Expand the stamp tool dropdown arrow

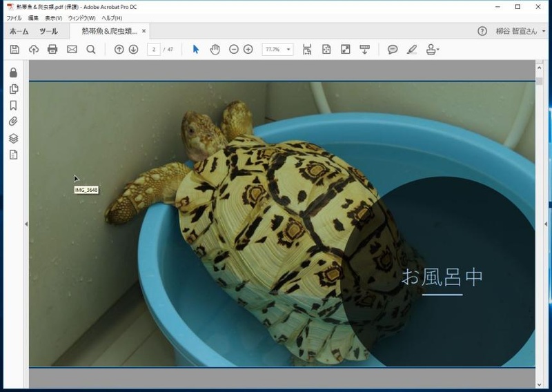click(438, 50)
